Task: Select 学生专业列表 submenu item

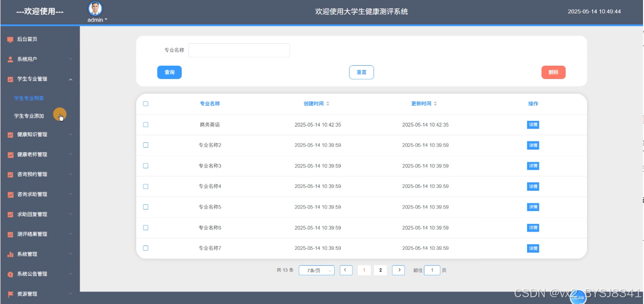Action: [x=29, y=98]
